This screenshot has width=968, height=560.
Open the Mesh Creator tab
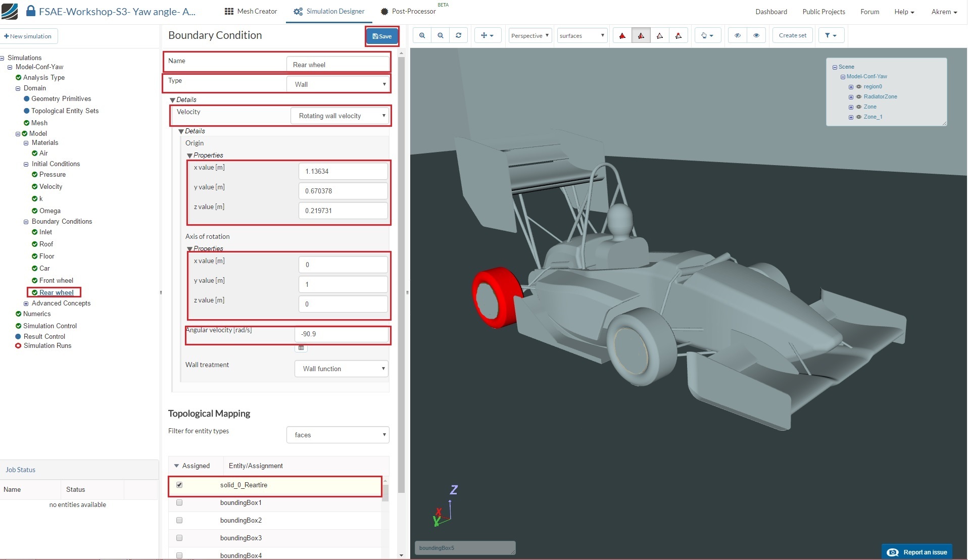(251, 11)
